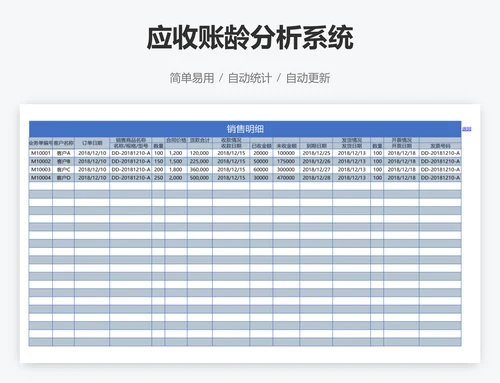500x383 pixels.
Task: Choose the outstanding amount cell 300000
Action: (286, 169)
